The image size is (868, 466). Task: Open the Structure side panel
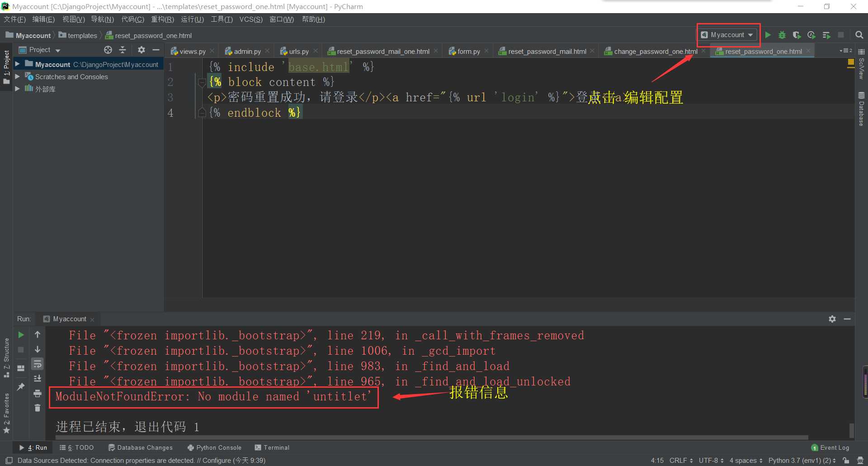(6, 357)
